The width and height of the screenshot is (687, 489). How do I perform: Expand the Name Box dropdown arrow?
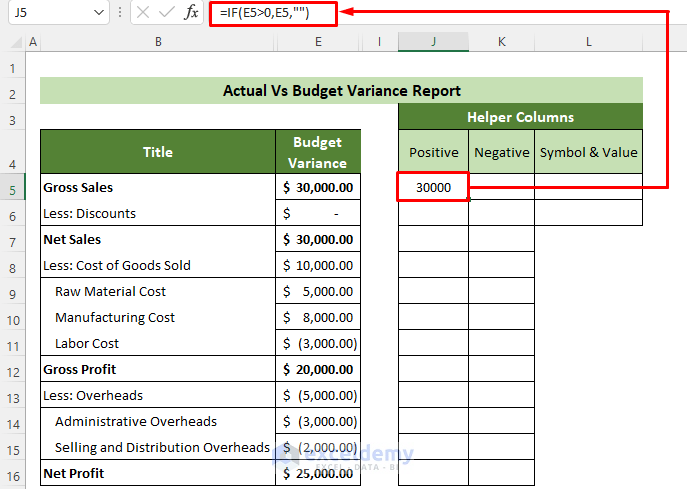coord(98,13)
